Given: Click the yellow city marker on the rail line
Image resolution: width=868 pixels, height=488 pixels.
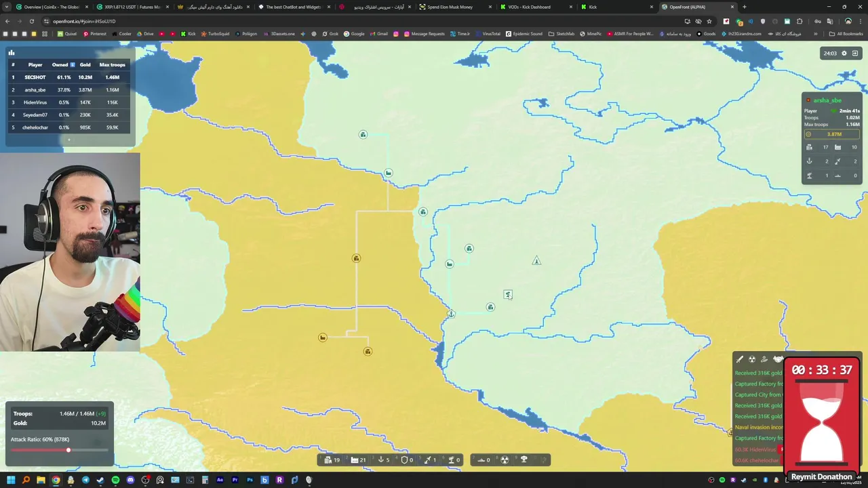Looking at the screenshot, I should [356, 258].
